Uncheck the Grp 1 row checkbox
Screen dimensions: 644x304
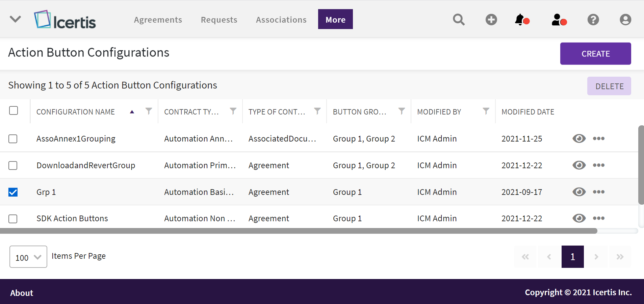(x=13, y=192)
